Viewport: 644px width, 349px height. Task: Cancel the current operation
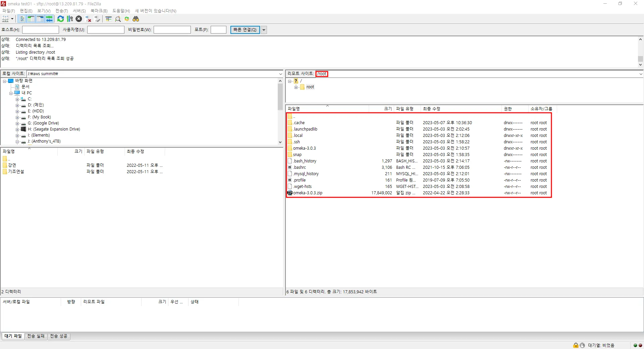79,19
